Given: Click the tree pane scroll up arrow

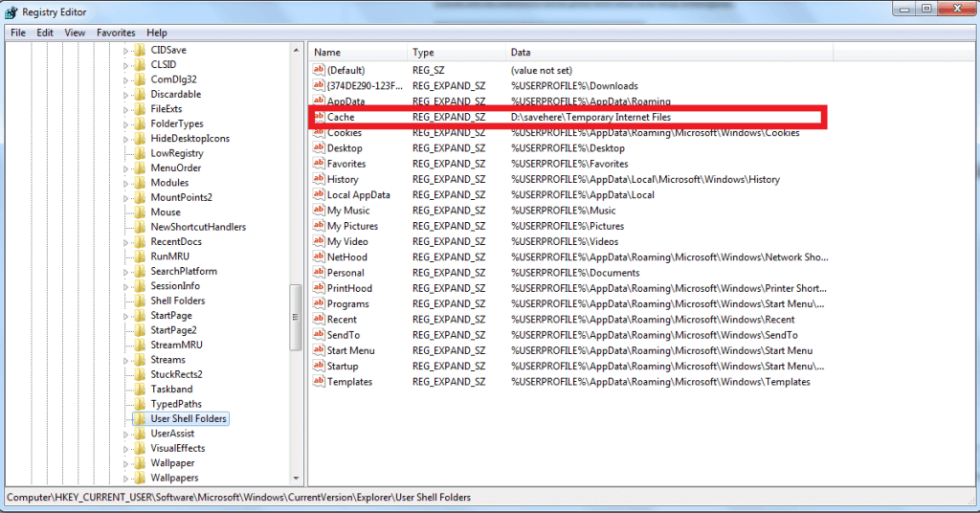Looking at the screenshot, I should click(297, 50).
